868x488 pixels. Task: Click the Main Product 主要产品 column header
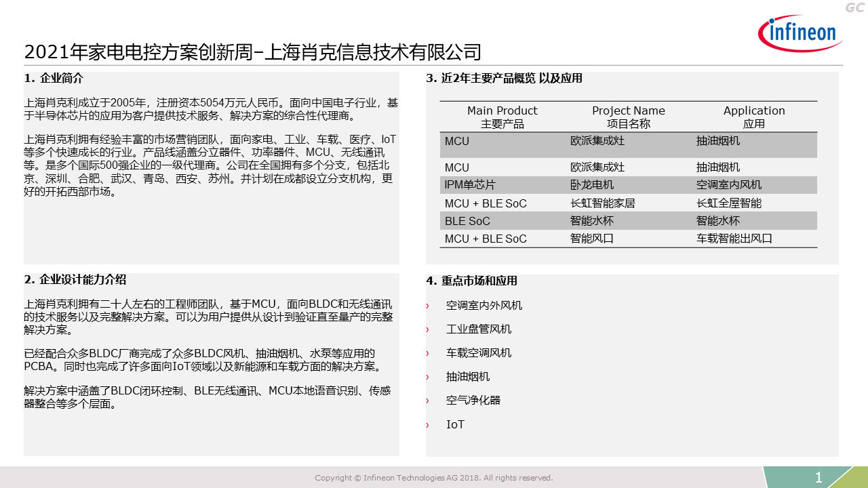coord(502,117)
